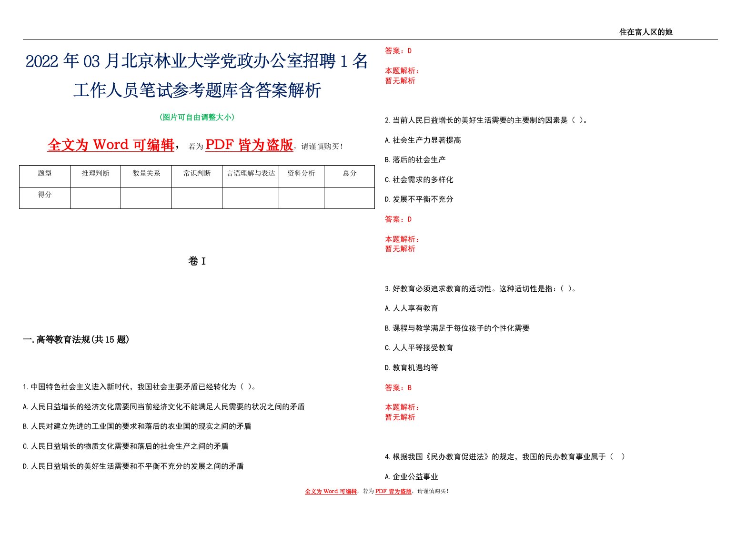Select option A.社会生产力显著提高
This screenshot has width=756, height=534.
[423, 140]
